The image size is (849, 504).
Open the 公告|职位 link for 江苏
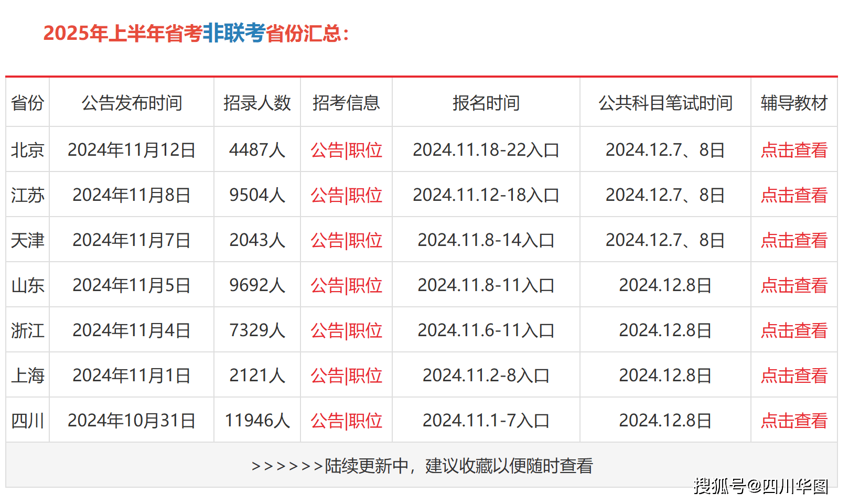(346, 195)
